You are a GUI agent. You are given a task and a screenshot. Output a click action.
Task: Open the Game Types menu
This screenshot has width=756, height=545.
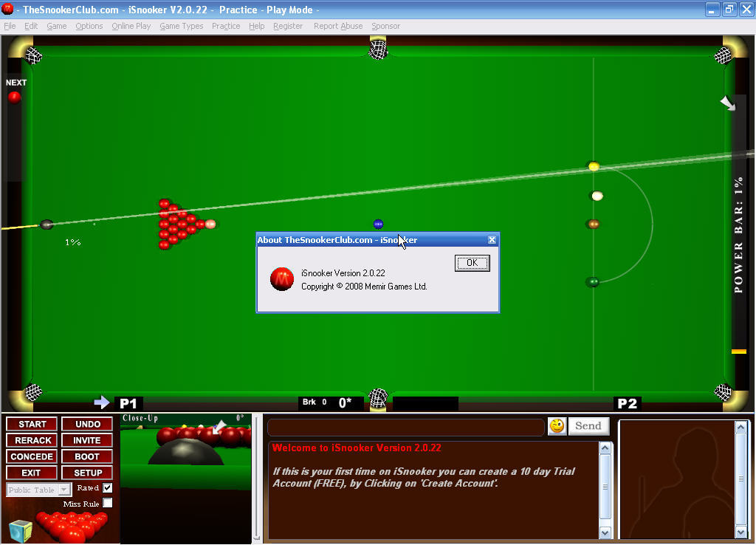(x=182, y=26)
